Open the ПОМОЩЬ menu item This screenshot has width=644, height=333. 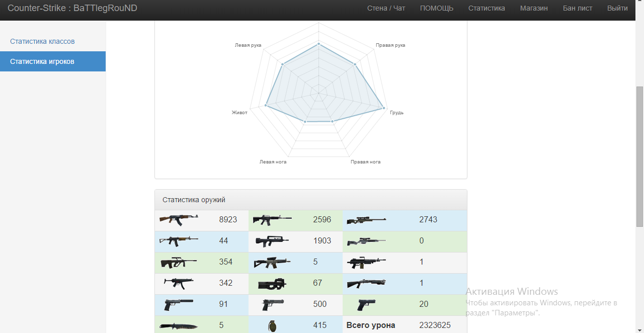[437, 8]
